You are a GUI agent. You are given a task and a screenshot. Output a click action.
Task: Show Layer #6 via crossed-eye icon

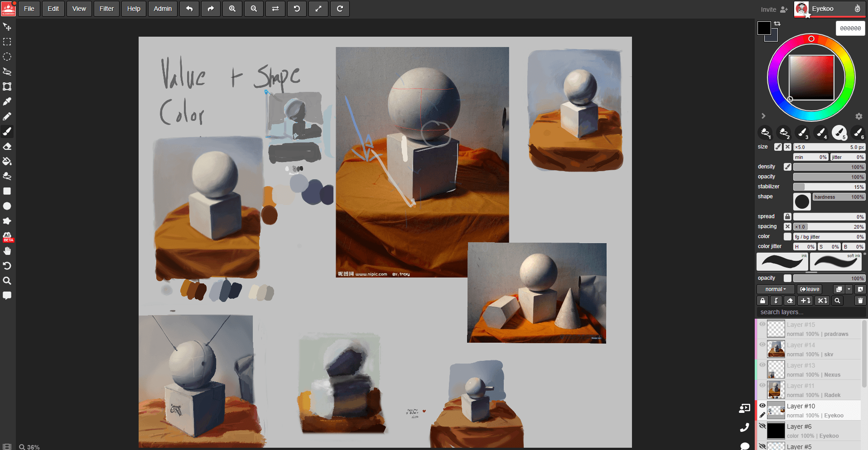tap(762, 426)
